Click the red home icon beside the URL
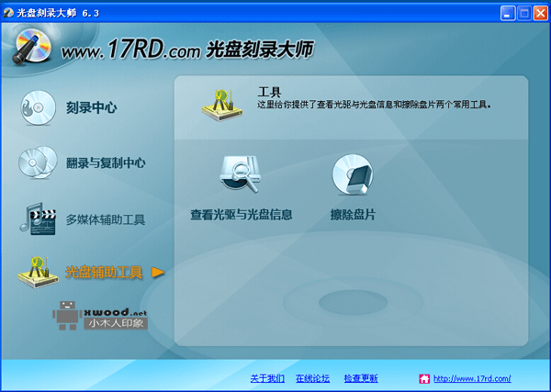The width and height of the screenshot is (551, 392). click(x=424, y=378)
